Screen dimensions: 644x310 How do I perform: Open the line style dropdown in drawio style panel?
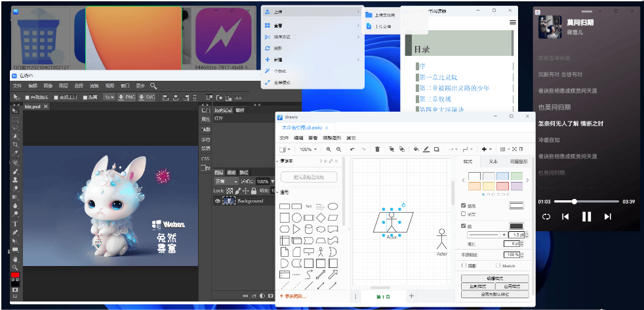[487, 234]
